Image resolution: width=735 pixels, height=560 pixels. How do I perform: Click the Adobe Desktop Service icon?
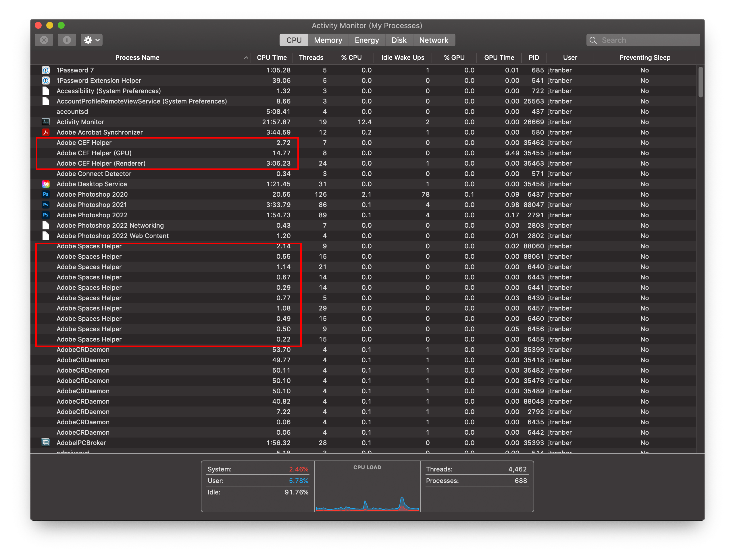point(46,184)
